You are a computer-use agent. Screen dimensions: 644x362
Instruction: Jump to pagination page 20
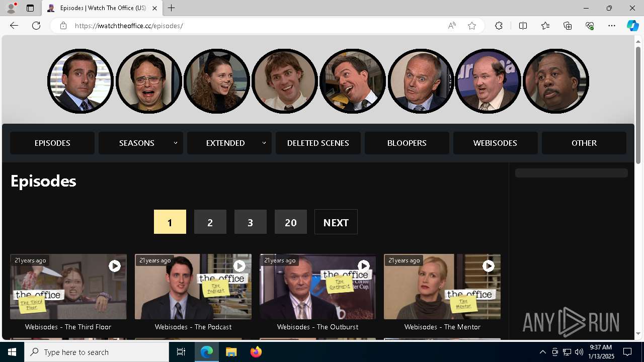coord(291,222)
